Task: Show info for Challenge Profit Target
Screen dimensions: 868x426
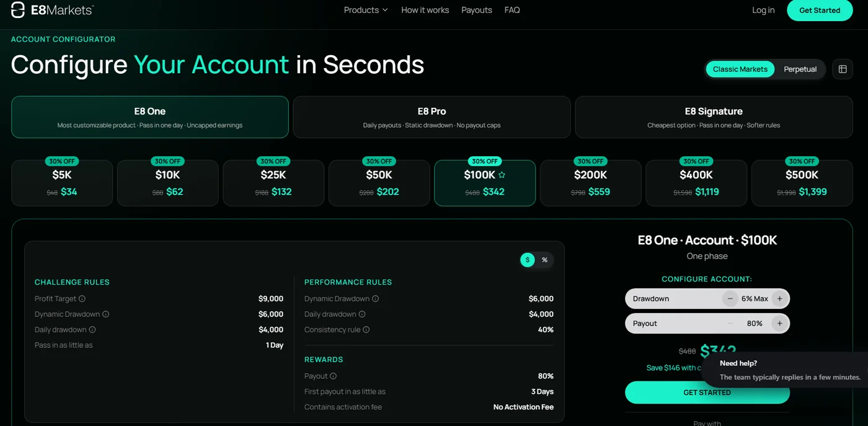Action: click(82, 299)
